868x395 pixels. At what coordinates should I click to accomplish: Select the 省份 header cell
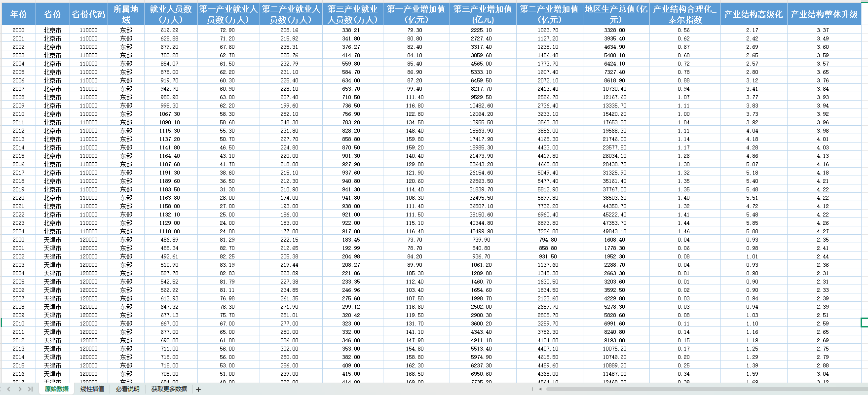52,14
